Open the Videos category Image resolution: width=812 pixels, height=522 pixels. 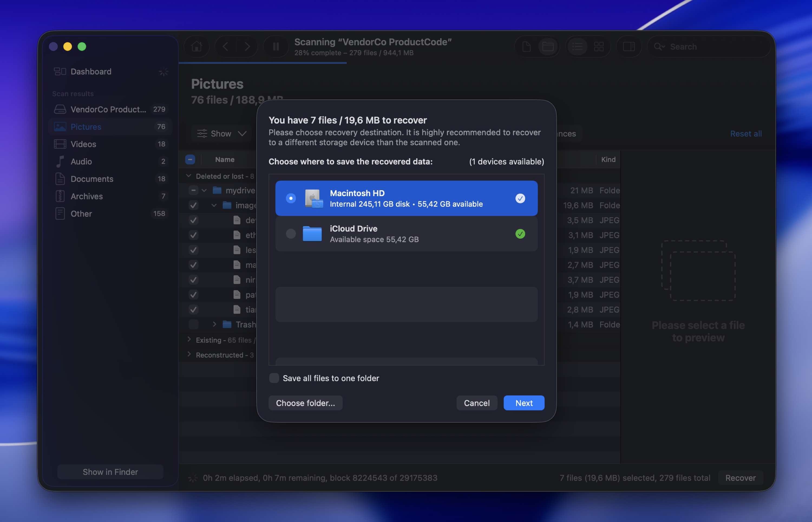111,144
